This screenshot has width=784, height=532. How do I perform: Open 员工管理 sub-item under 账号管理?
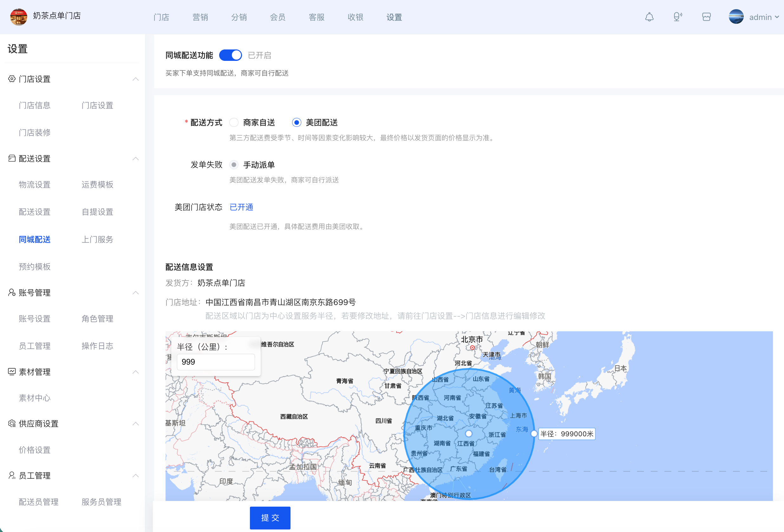34,346
